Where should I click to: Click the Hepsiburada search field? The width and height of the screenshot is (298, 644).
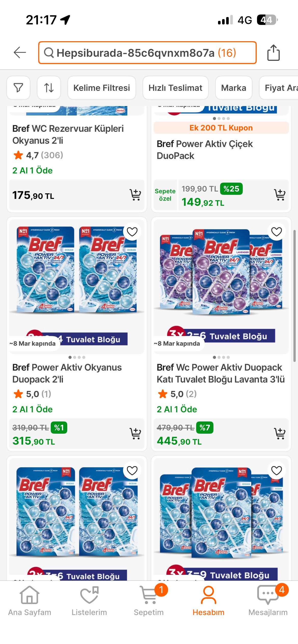(147, 53)
